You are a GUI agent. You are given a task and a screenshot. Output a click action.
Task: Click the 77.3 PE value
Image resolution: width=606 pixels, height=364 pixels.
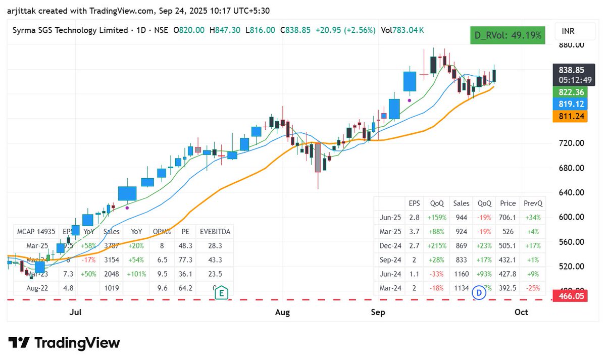(185, 260)
